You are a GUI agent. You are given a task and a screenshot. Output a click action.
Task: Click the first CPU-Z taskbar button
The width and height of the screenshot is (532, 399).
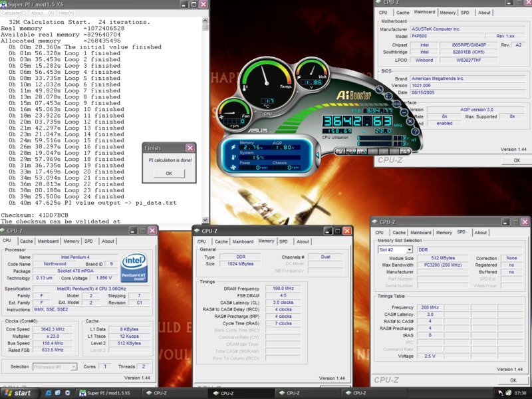pyautogui.click(x=174, y=393)
